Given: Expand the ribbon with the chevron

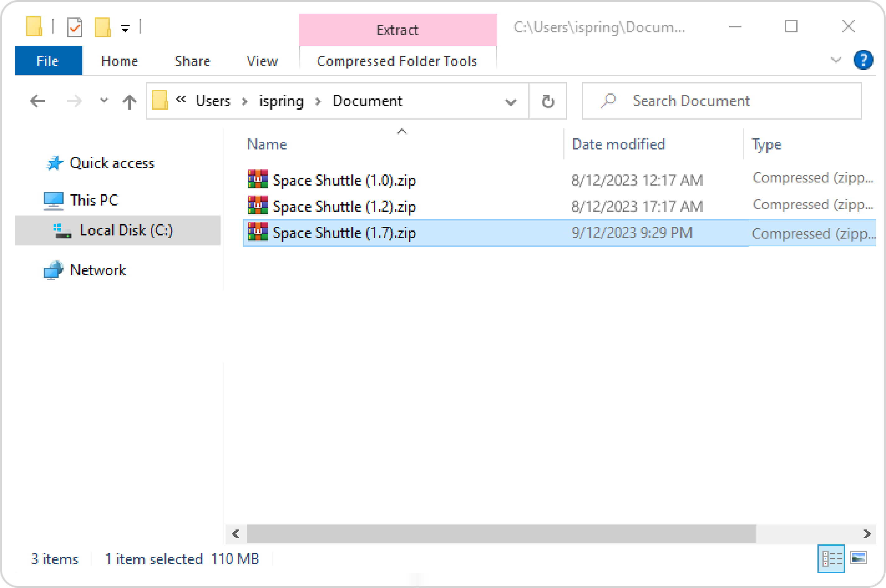Looking at the screenshot, I should click(x=836, y=60).
